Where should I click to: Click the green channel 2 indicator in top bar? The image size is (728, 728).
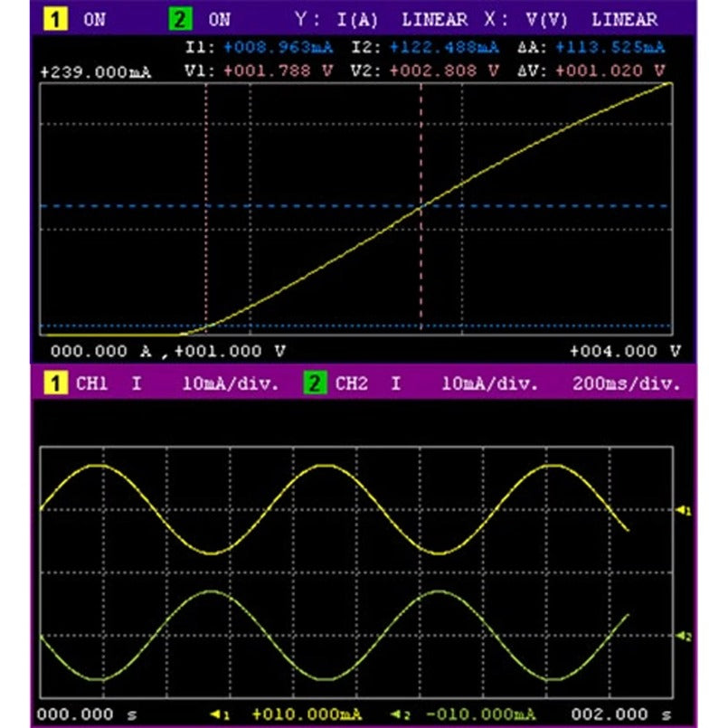(x=180, y=20)
